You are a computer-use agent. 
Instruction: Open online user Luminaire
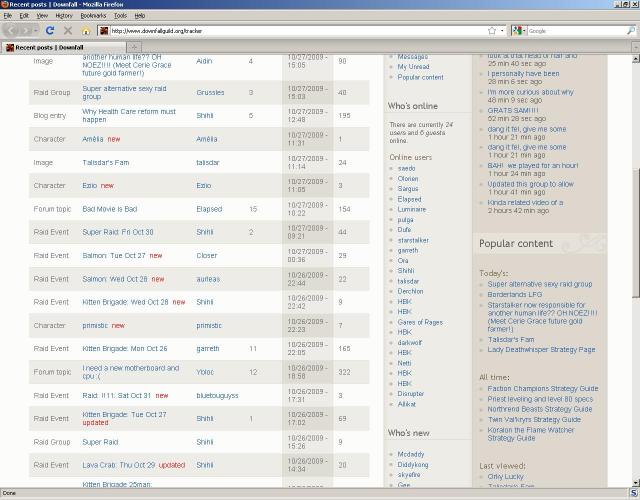point(411,209)
